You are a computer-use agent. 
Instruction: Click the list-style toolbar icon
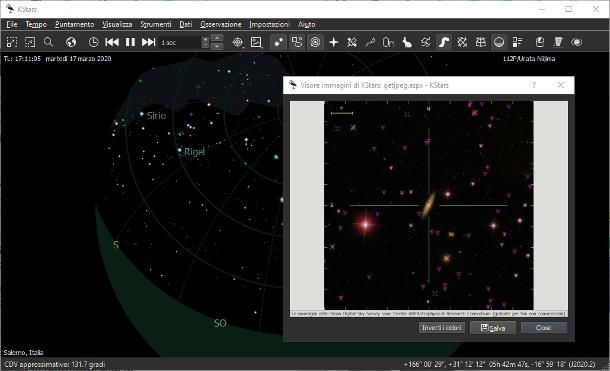coord(517,42)
